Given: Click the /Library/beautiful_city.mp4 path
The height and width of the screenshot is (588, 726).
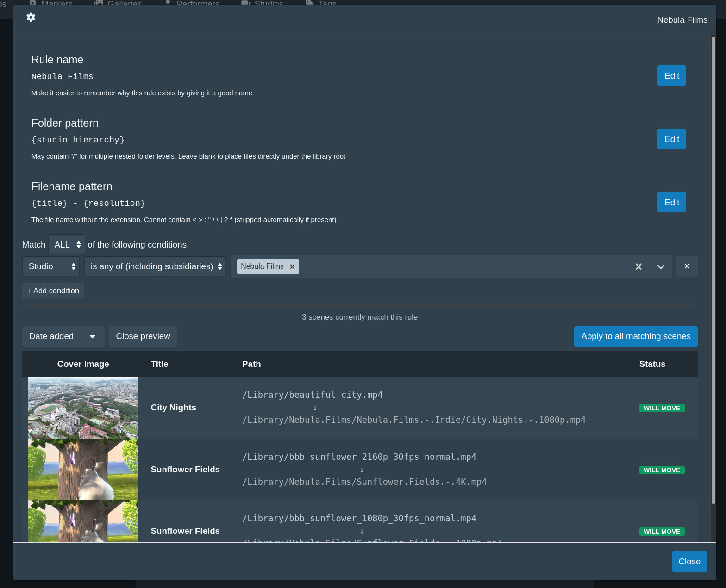Looking at the screenshot, I should pos(313,395).
